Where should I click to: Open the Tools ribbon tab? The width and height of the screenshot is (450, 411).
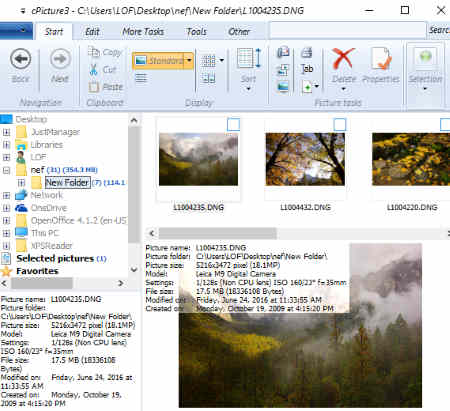point(197,32)
